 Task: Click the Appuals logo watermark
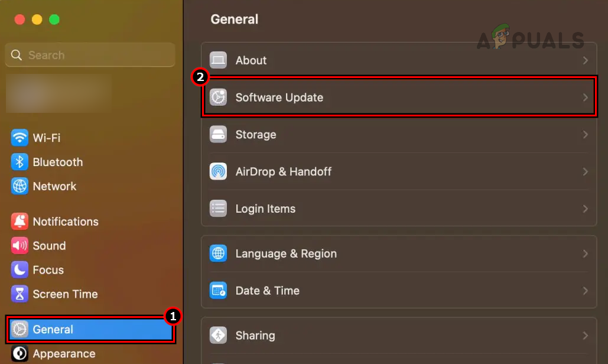click(530, 40)
